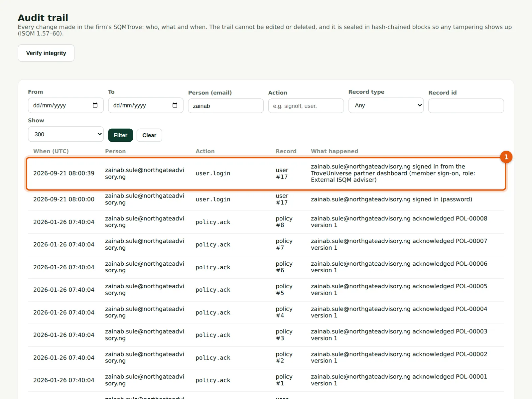
Task: Select timestamp 2026-09-21 08:00:00
Action: (x=64, y=199)
